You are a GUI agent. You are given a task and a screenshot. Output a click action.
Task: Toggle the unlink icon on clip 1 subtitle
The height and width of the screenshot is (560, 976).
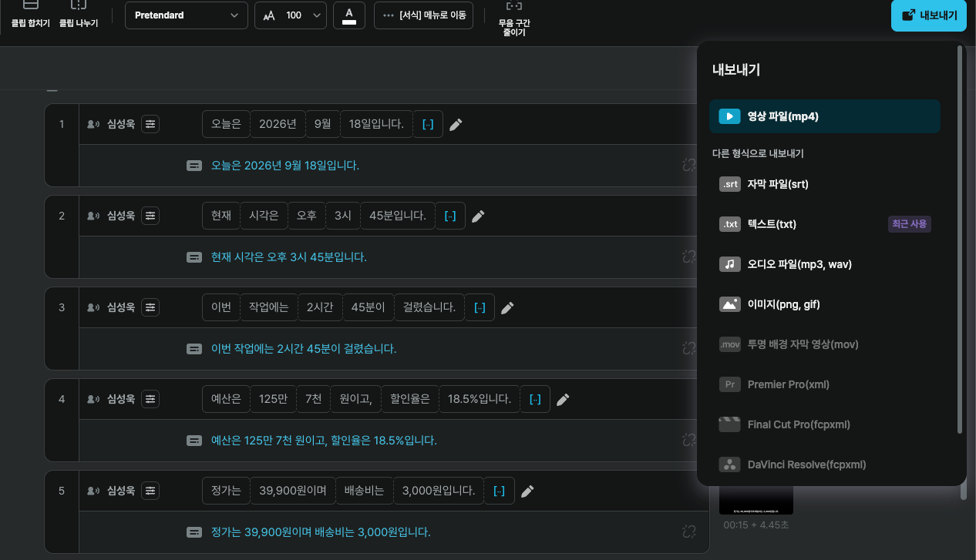[x=689, y=165]
